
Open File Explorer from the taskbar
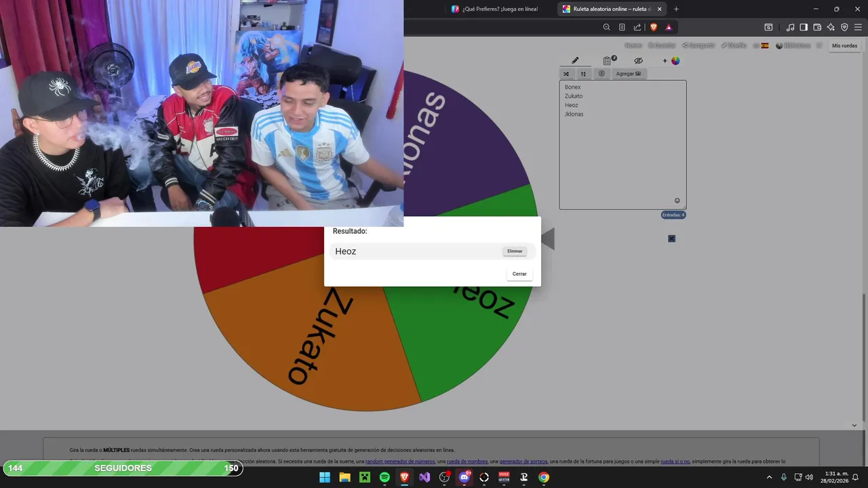pyautogui.click(x=344, y=477)
